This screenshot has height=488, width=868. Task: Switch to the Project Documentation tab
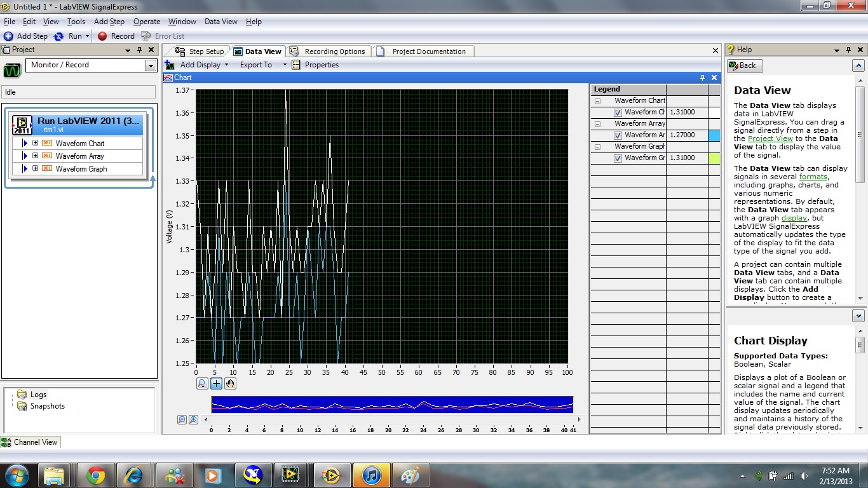coord(423,51)
